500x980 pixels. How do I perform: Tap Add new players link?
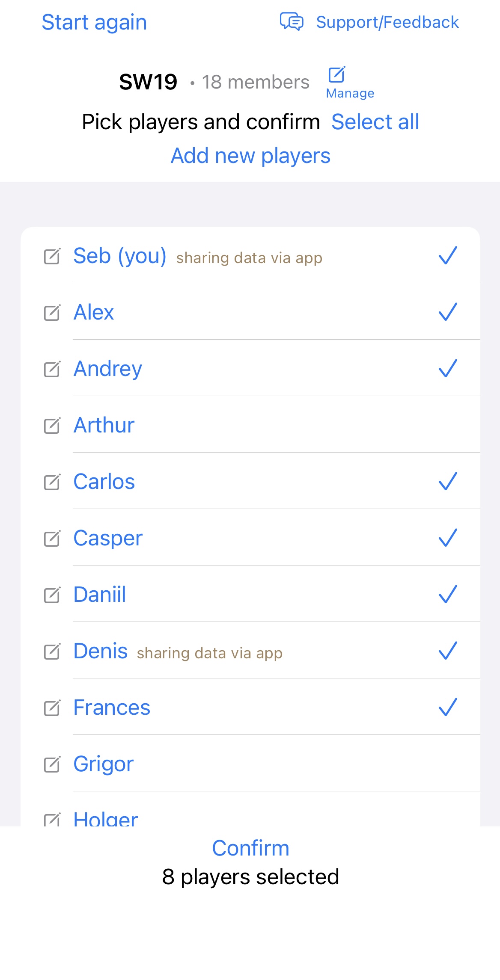(x=250, y=156)
